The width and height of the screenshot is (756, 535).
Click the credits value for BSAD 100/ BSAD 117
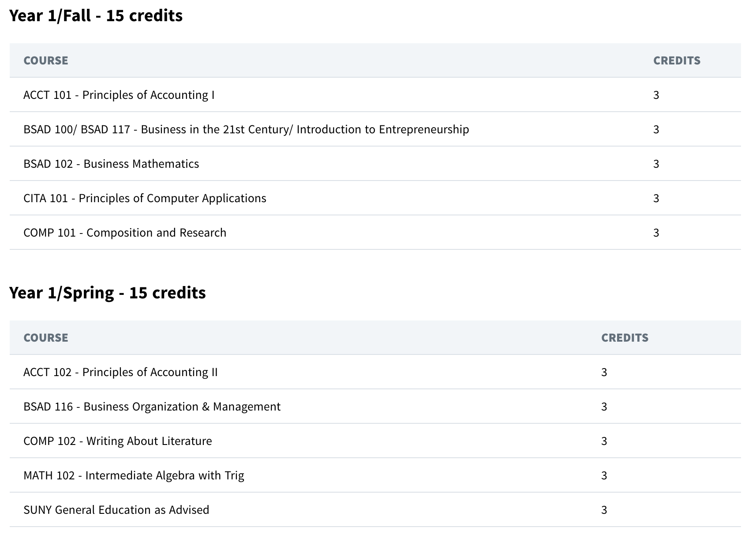point(656,129)
